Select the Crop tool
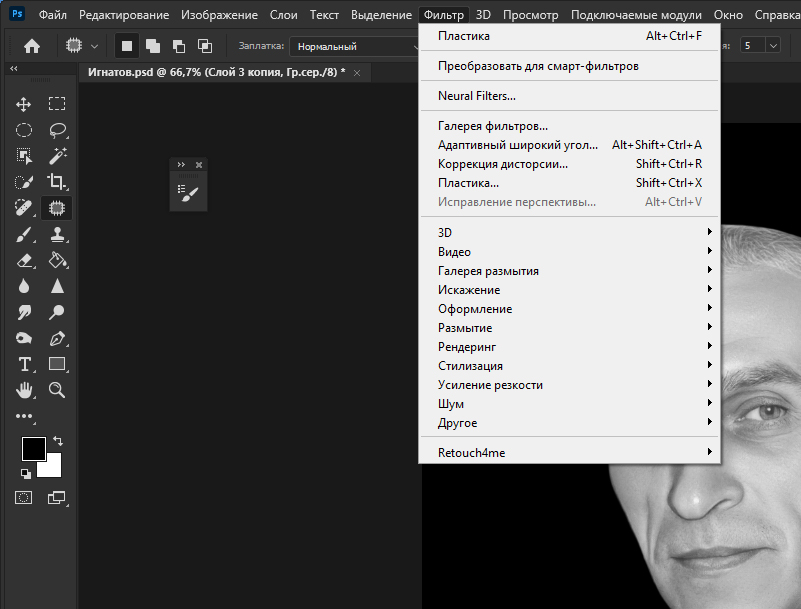Viewport: 801px width, 609px height. coord(57,182)
